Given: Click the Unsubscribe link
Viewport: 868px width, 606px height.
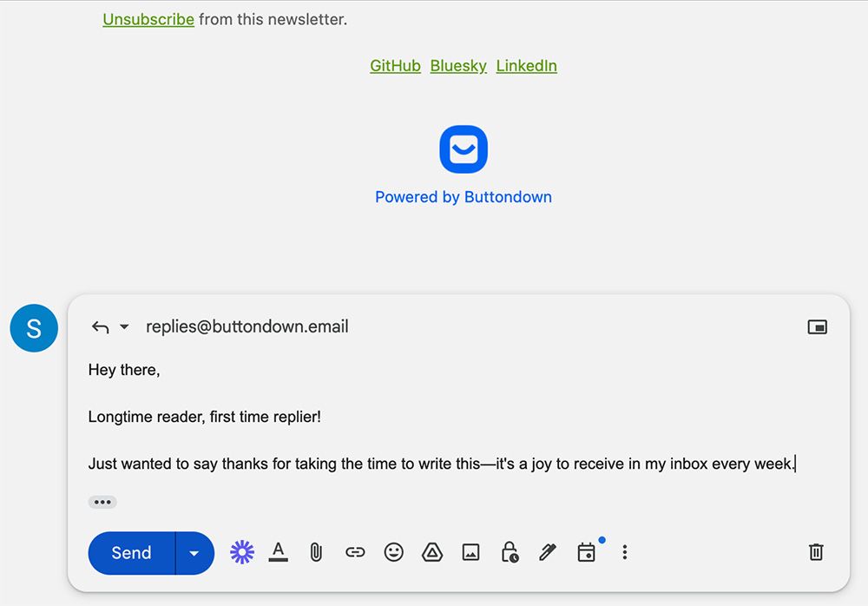Looking at the screenshot, I should [x=148, y=19].
